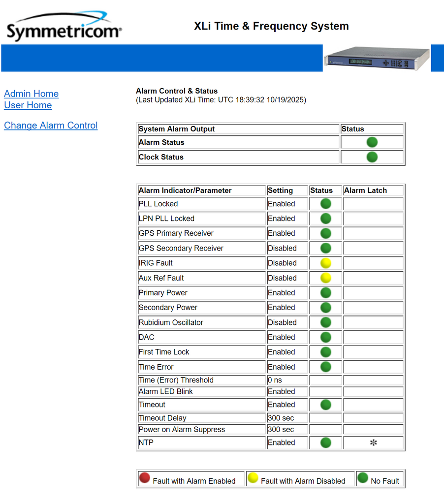Click the yellow Fault with Alarm Disabled legend dot

tap(253, 478)
